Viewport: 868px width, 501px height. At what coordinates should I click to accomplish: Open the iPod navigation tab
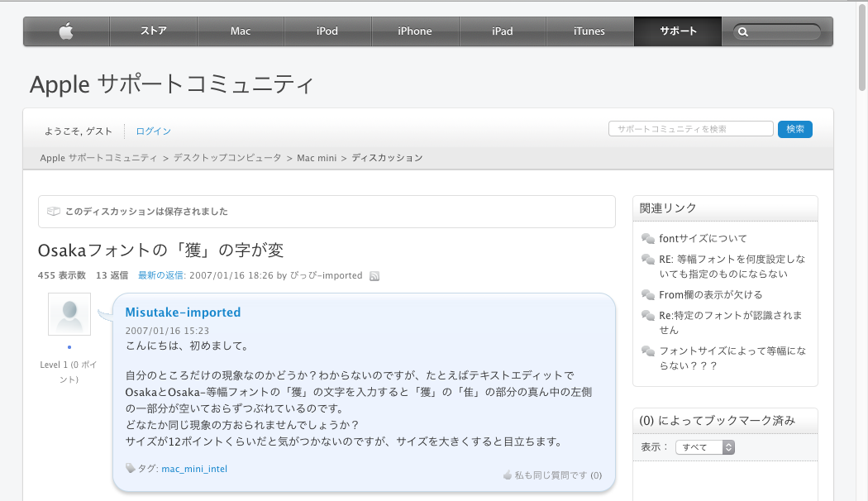coord(327,31)
